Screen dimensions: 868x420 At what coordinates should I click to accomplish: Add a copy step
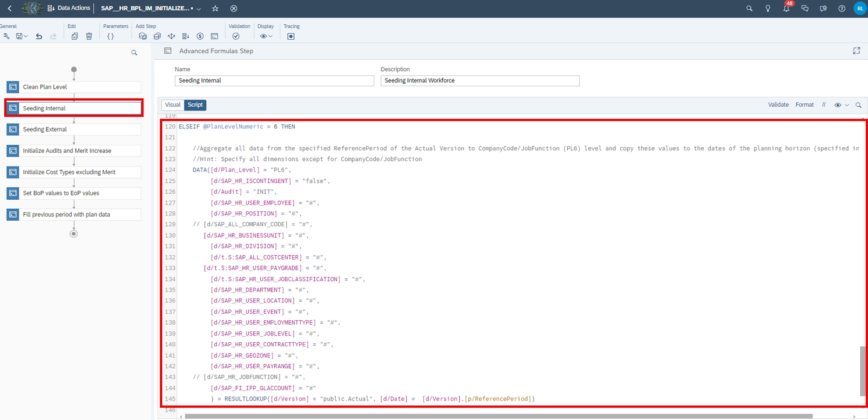[143, 36]
